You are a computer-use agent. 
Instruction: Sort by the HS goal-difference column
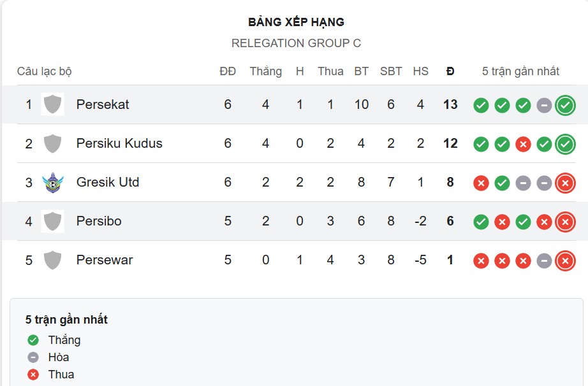pos(421,71)
